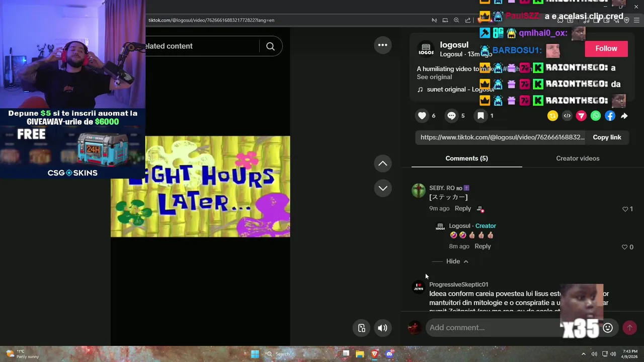Follow the logosul account
644x362 pixels.
coord(606,49)
